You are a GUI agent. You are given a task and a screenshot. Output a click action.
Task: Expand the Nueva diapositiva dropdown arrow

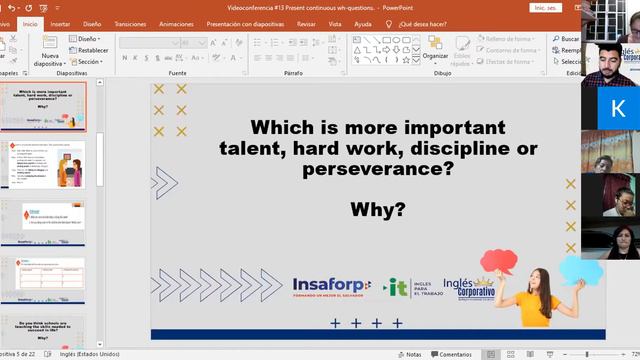(x=64, y=64)
